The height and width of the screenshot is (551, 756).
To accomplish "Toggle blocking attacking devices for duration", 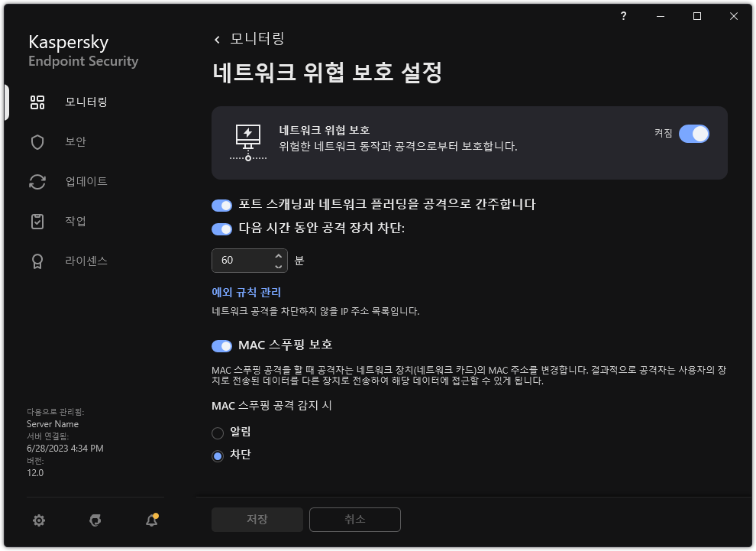I will (x=221, y=229).
